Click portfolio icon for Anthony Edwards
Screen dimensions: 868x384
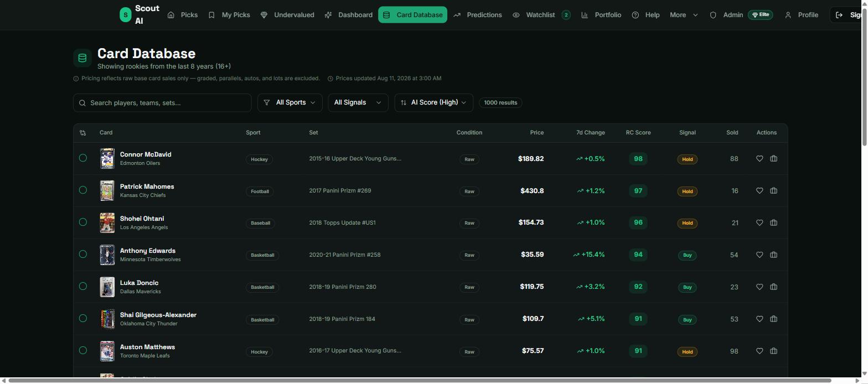774,255
